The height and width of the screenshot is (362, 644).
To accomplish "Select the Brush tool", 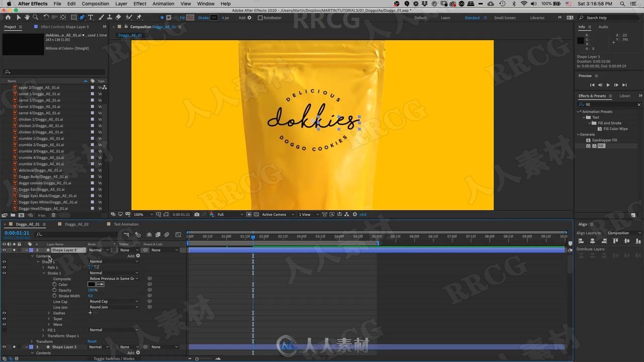I will pos(101,17).
